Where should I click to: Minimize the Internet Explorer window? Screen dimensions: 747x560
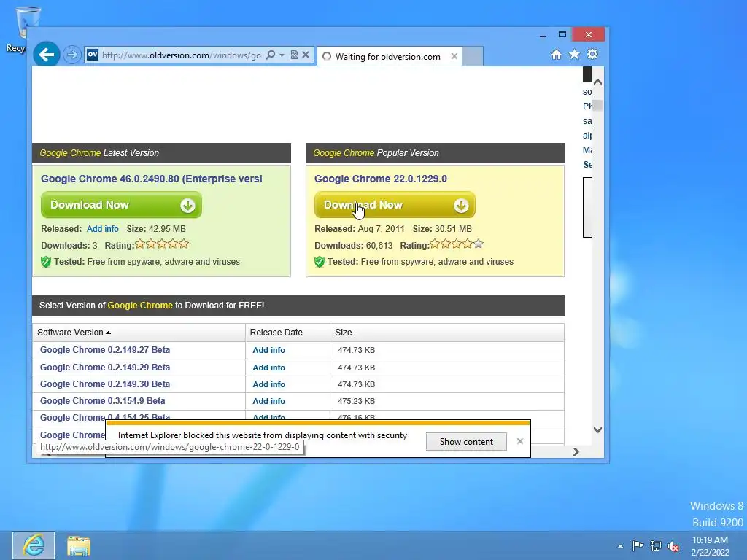pyautogui.click(x=542, y=35)
